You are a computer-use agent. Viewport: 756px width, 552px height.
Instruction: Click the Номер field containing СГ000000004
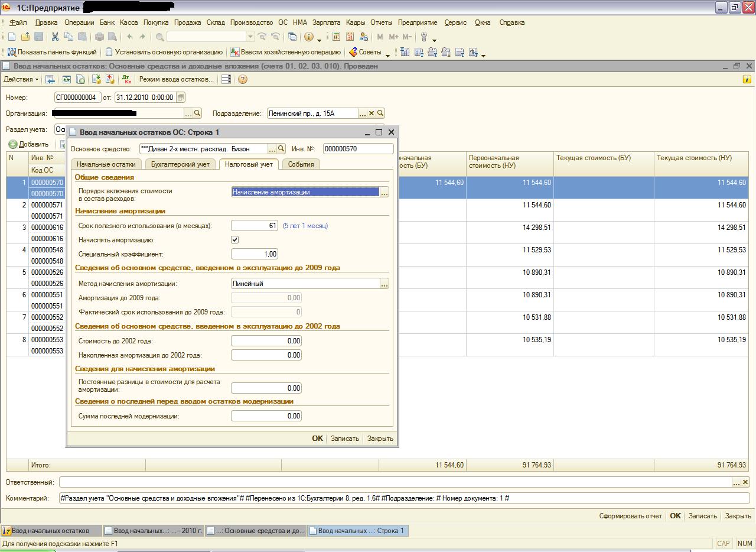click(77, 98)
